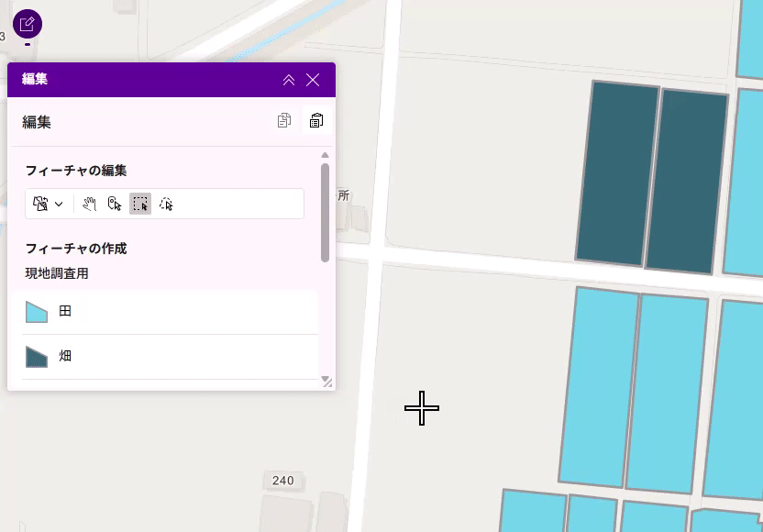Activate the rectangle selection tool
763x532 pixels.
[x=140, y=204]
